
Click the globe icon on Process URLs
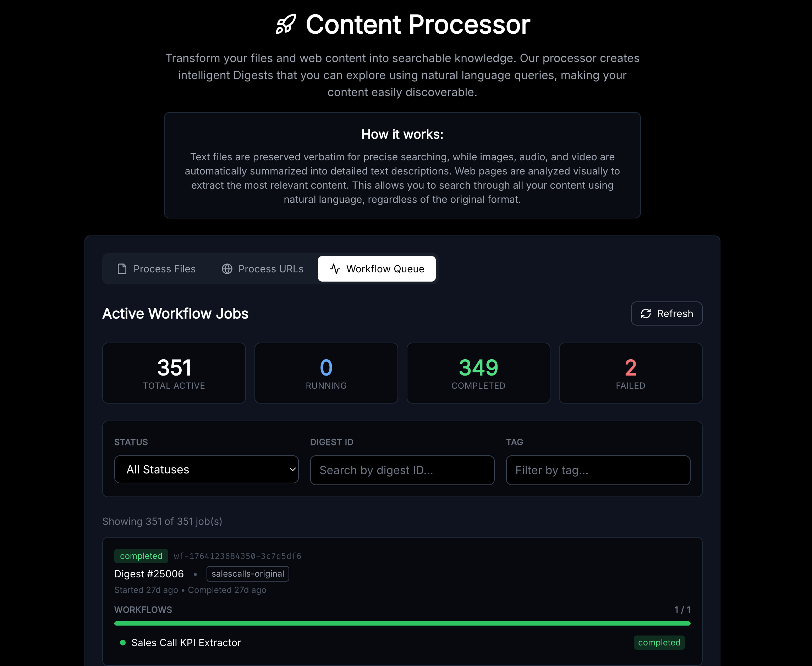[x=227, y=269]
